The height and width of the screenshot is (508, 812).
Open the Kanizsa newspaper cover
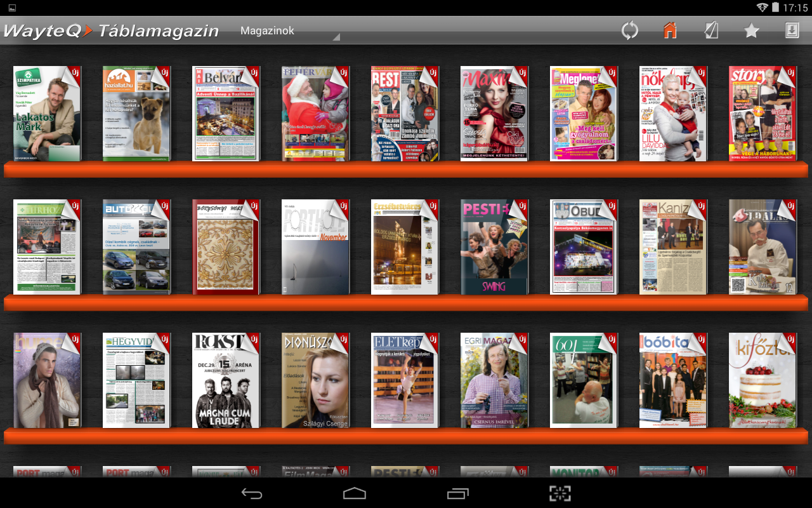click(x=673, y=247)
